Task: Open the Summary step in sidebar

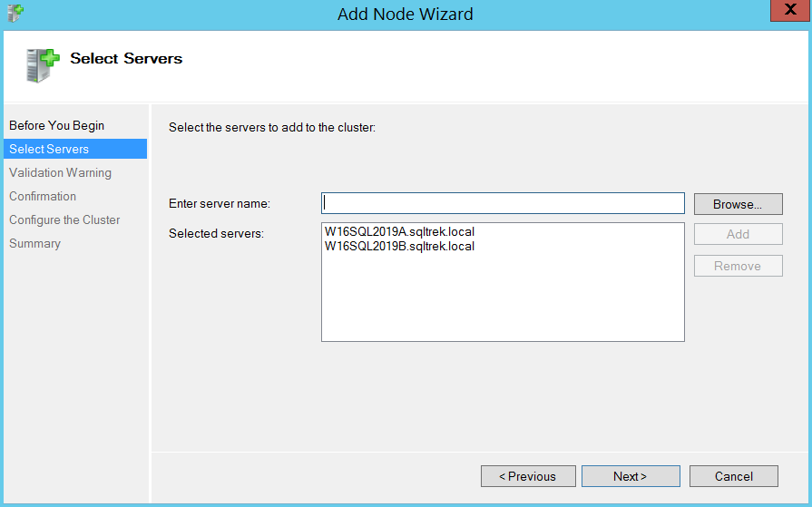Action: tap(34, 243)
